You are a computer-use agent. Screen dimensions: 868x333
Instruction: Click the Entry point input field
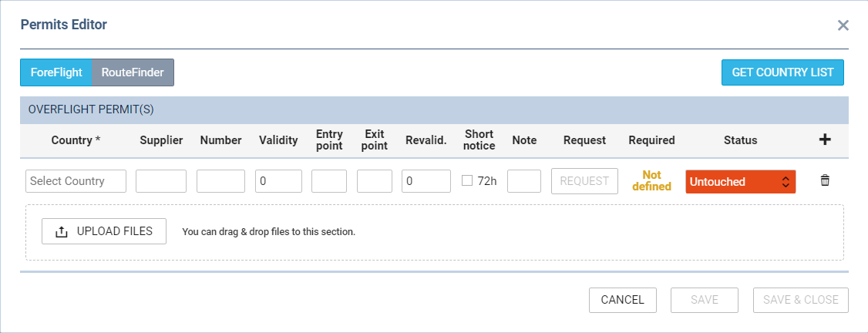point(329,181)
